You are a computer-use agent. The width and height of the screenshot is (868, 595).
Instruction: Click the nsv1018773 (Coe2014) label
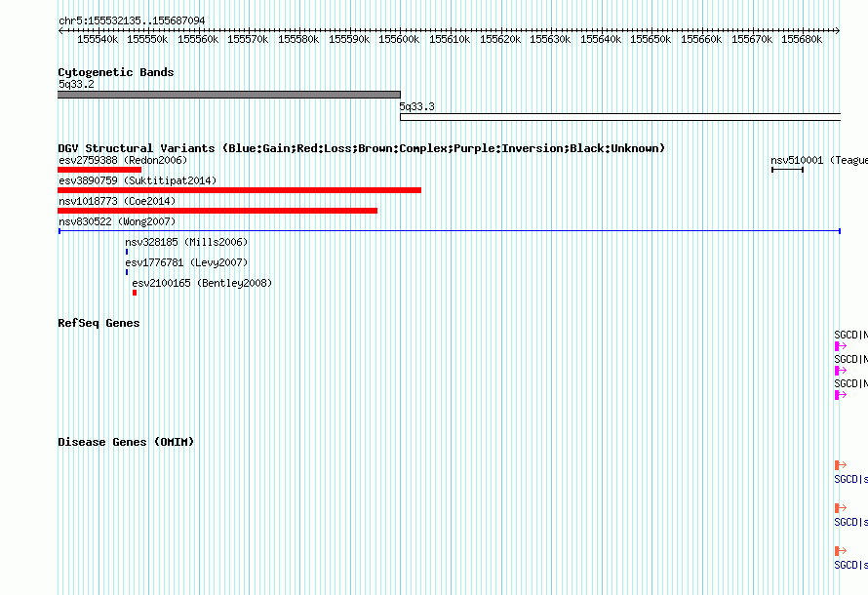[117, 202]
